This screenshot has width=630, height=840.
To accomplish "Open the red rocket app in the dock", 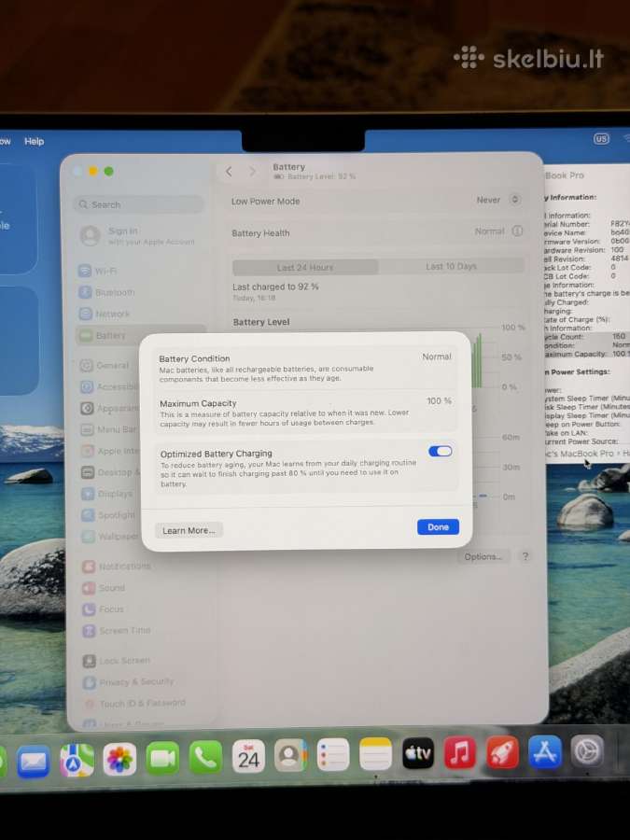I will (x=502, y=752).
